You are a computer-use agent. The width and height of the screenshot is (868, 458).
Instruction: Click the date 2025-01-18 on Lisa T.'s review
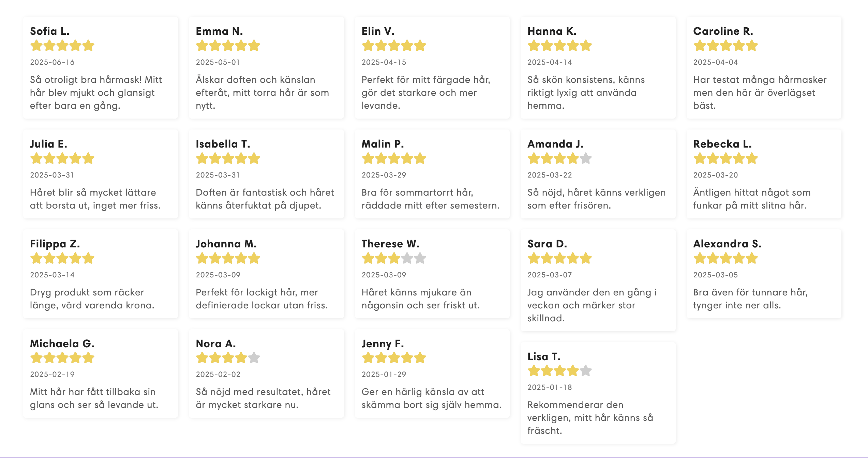click(x=550, y=387)
